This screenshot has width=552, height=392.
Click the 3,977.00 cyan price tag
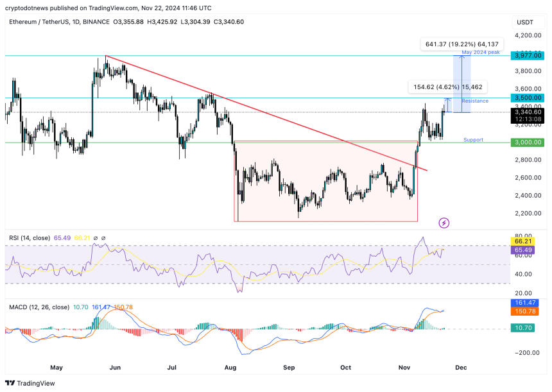[x=528, y=56]
